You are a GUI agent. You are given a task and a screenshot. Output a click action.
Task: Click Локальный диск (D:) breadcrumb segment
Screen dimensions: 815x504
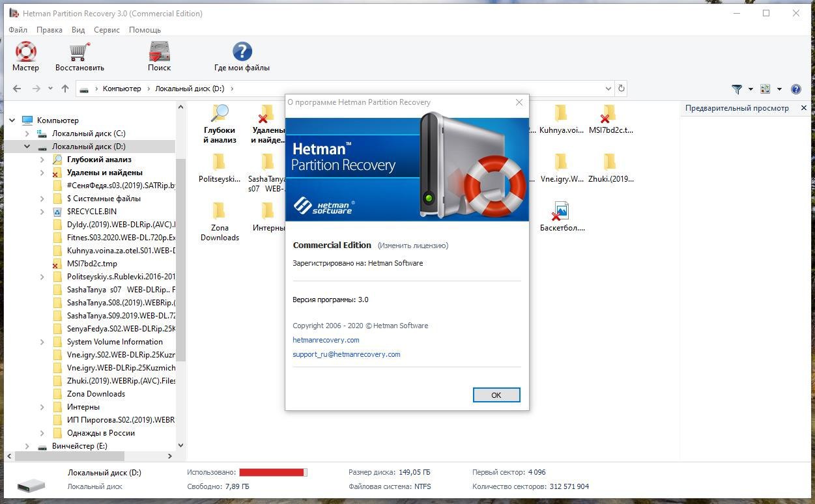coord(190,89)
